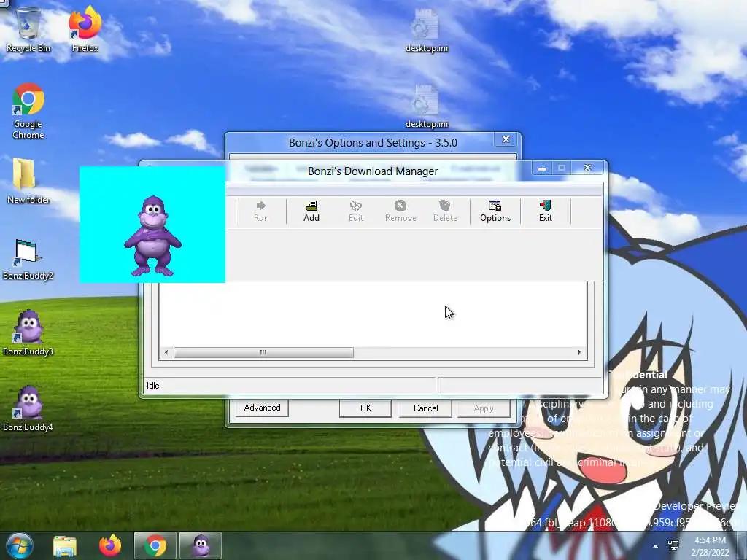
Task: Click the Exit icon in Download Manager
Action: [x=546, y=211]
